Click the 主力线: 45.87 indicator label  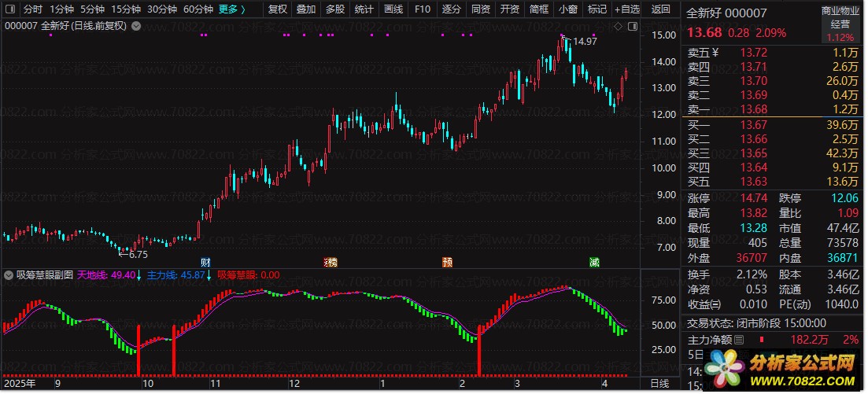[x=176, y=274]
